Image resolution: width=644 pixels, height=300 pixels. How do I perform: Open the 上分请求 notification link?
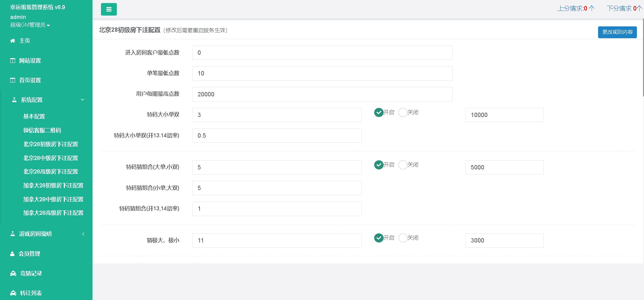click(x=576, y=8)
